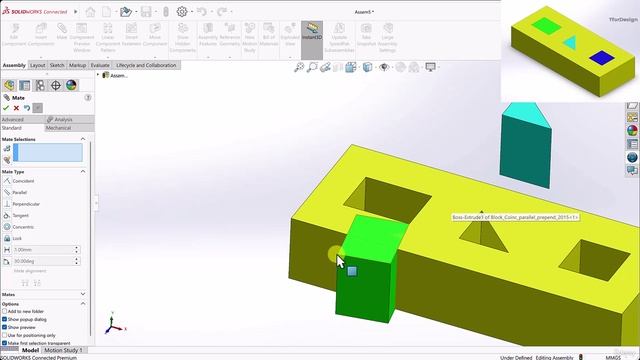Click the Move Component tool
The image size is (640, 360).
(155, 34)
